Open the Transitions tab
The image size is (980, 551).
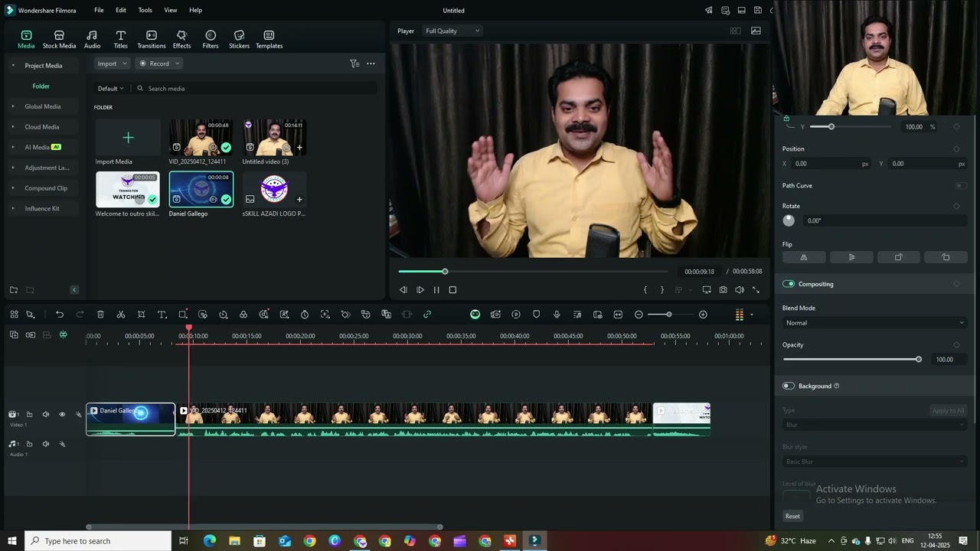click(152, 40)
